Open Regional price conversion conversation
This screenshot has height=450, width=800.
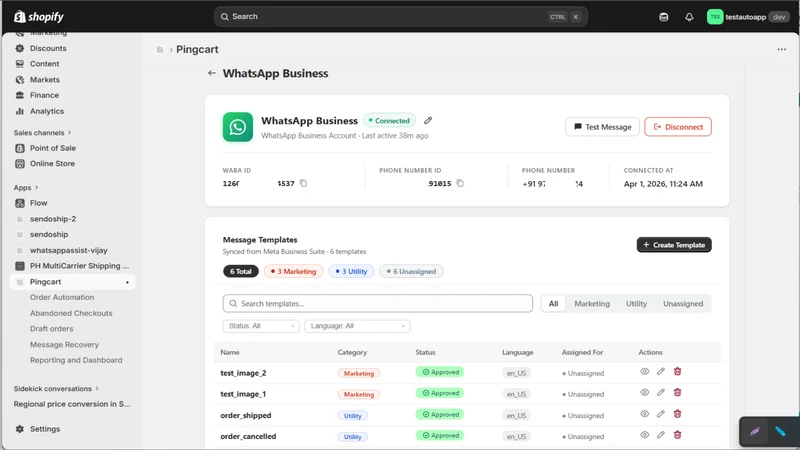click(72, 404)
